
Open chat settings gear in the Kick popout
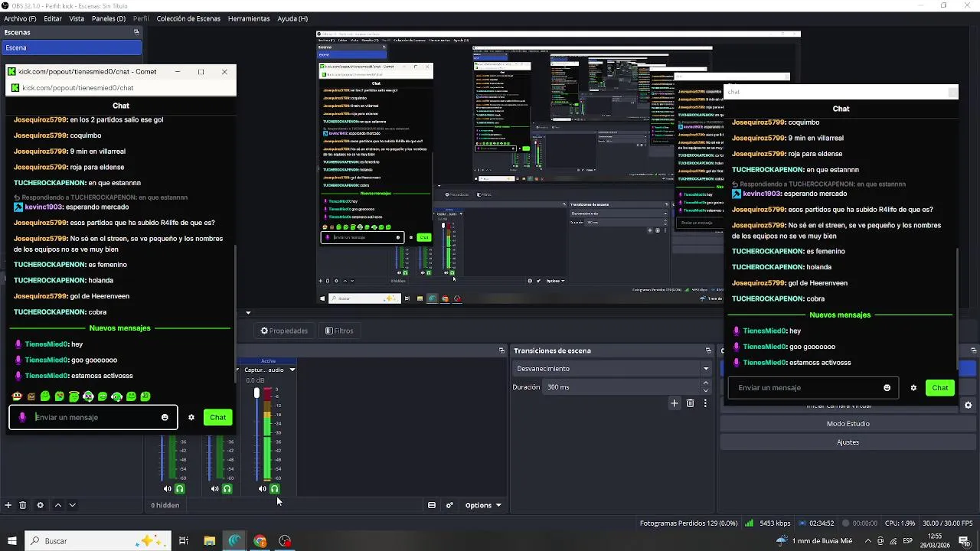click(x=191, y=417)
